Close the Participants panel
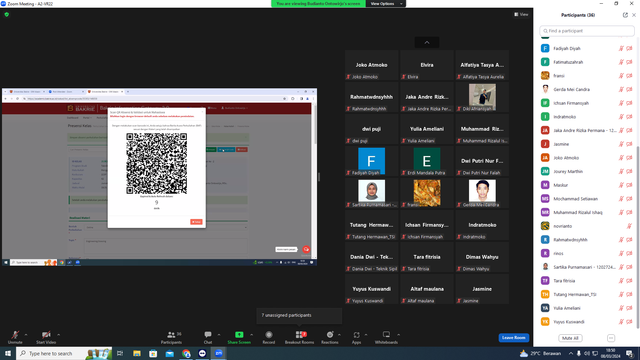The width and height of the screenshot is (640, 360). tap(634, 15)
